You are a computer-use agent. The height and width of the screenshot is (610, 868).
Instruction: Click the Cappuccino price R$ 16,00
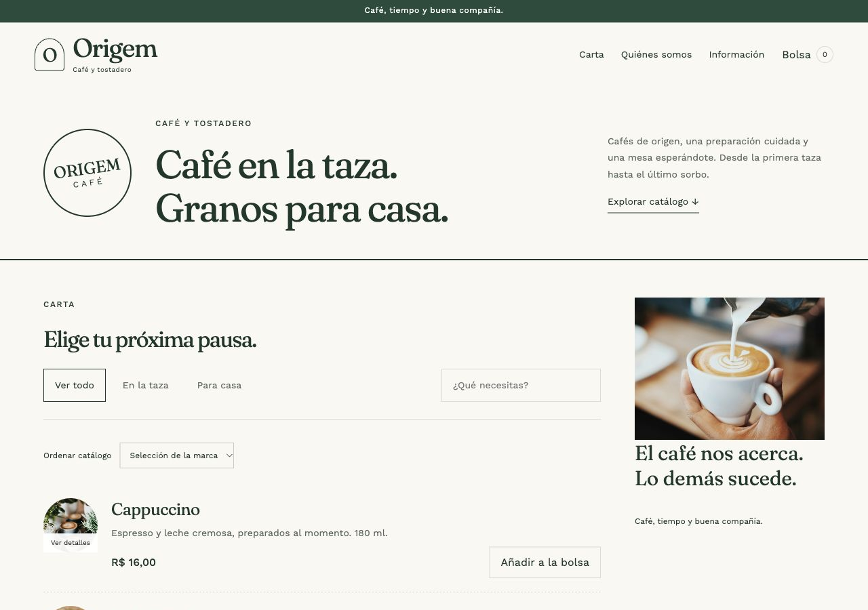pos(134,563)
